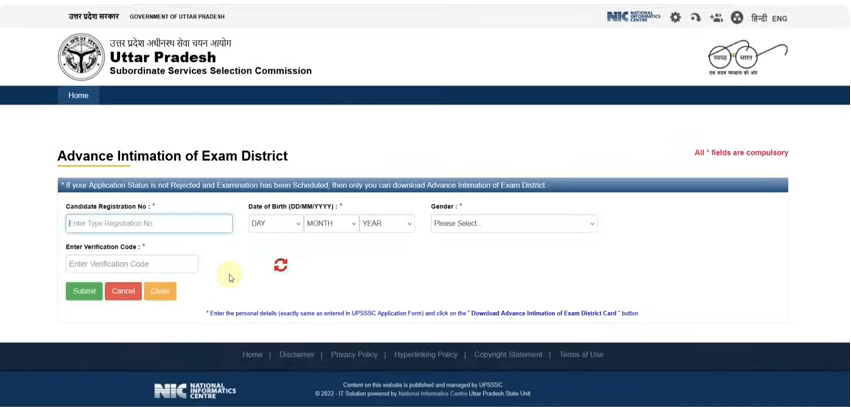This screenshot has height=407, width=851.
Task: Open Privacy Policy in the footer menu
Action: point(354,355)
